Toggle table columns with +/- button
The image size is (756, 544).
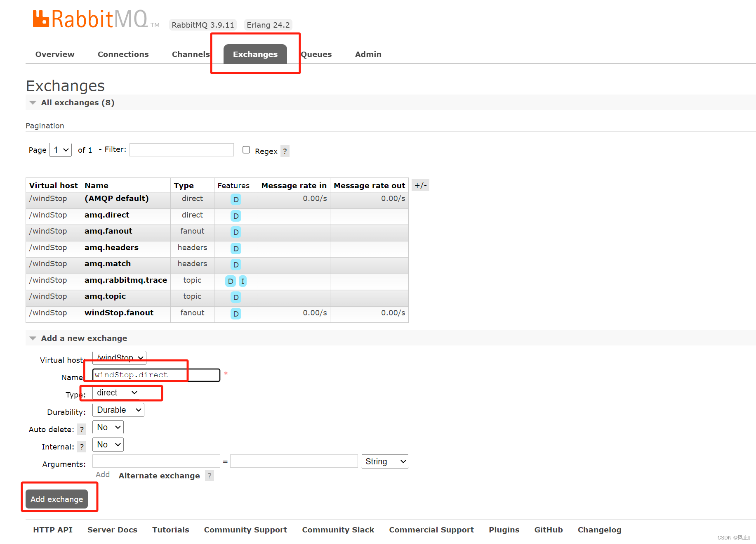coord(421,185)
